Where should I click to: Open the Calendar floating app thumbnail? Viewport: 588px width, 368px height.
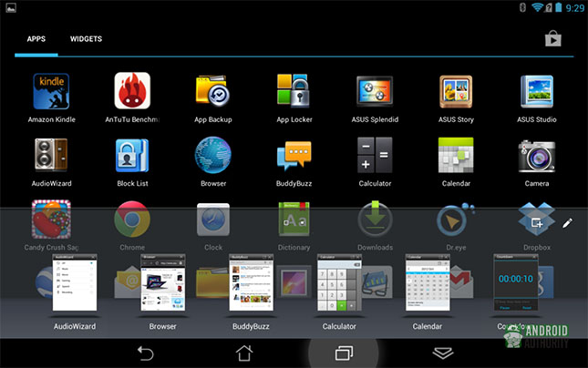pos(428,282)
